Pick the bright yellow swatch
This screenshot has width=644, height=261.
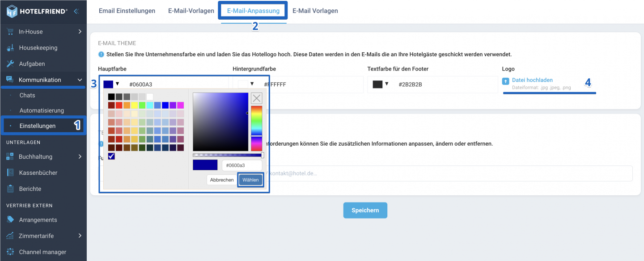135,105
